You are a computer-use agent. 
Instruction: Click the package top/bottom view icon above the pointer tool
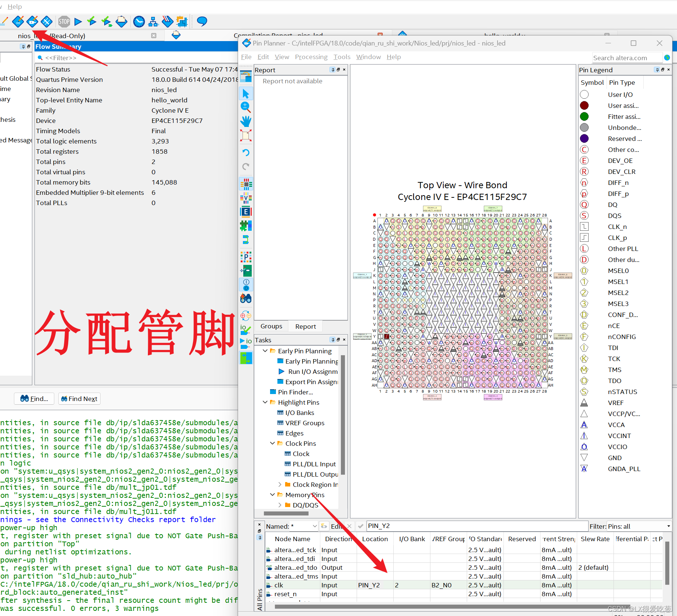[x=246, y=77]
